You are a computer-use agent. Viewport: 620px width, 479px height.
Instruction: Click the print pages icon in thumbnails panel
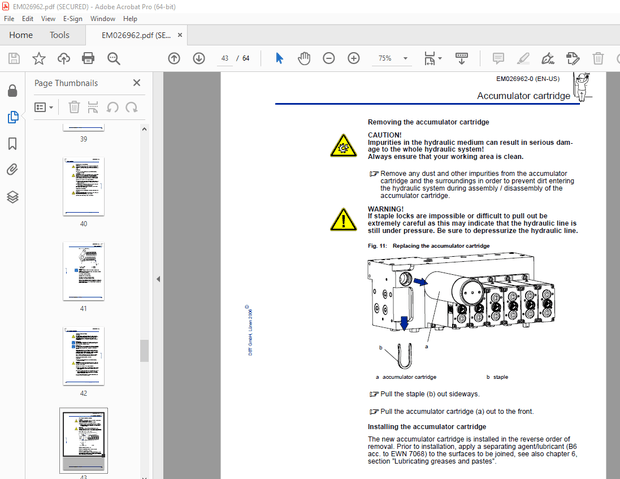point(93,107)
